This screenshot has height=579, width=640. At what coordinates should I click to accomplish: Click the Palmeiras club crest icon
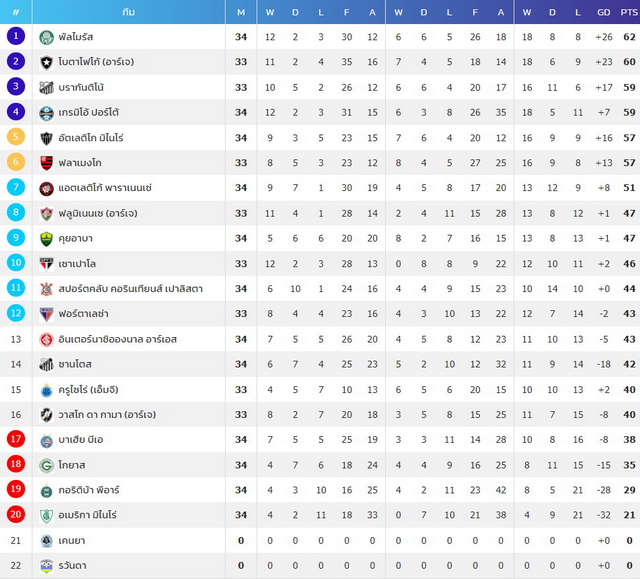pos(47,37)
